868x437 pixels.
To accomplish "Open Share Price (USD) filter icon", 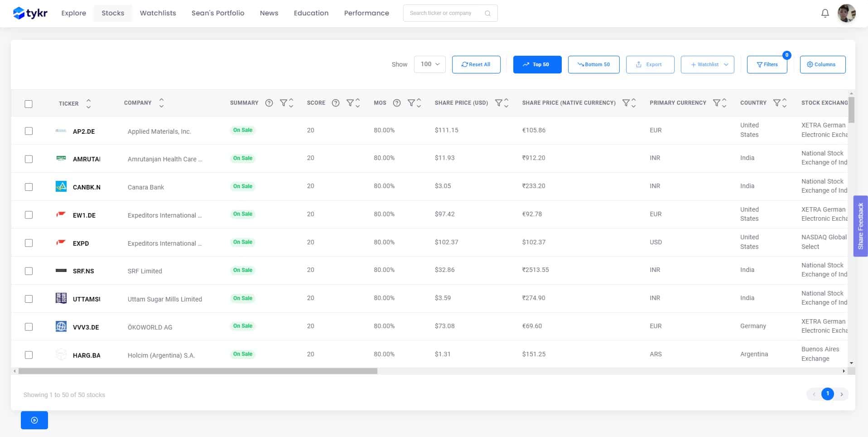I will pyautogui.click(x=499, y=103).
